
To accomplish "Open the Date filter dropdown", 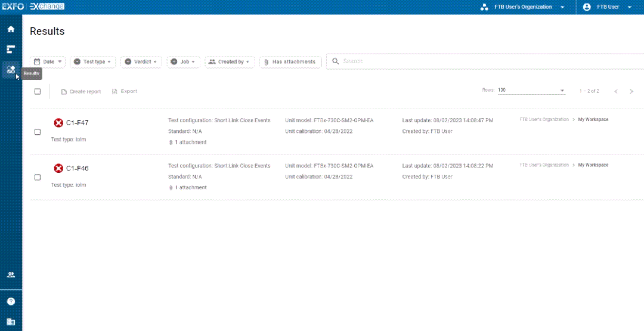I will click(48, 61).
